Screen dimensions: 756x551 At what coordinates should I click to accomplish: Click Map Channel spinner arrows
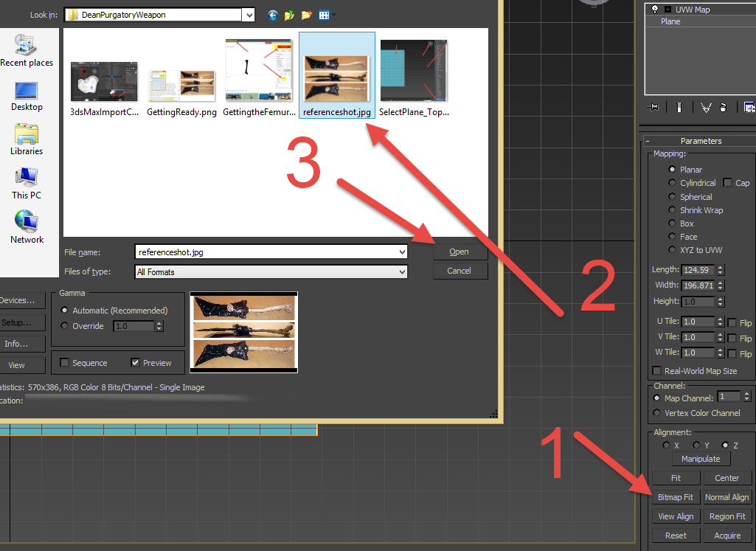tap(747, 397)
